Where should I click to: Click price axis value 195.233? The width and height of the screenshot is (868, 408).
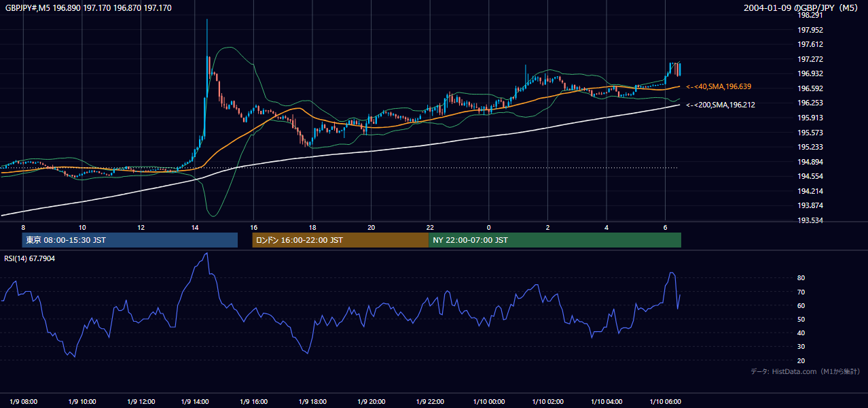[811, 147]
